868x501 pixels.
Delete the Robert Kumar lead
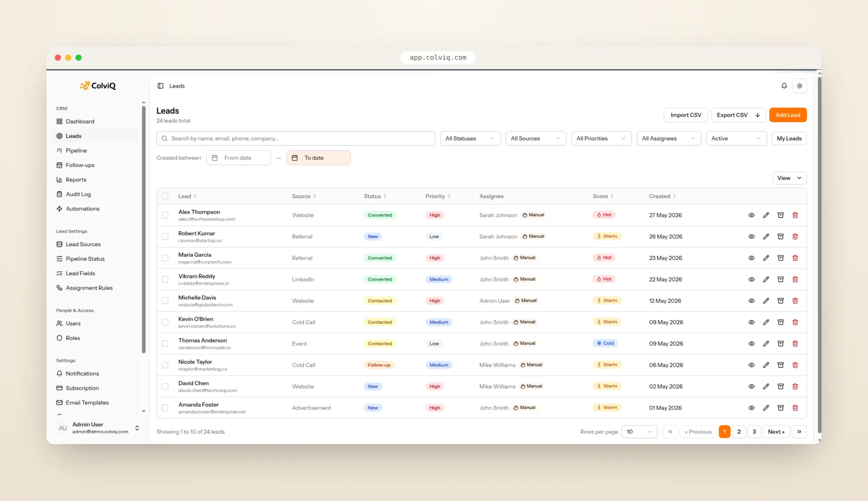pos(795,236)
